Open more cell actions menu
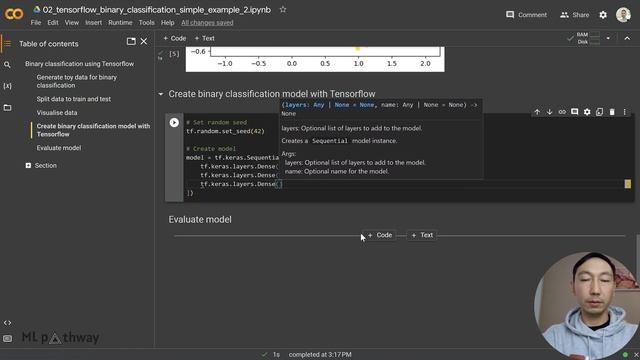Screen dimensions: 640x360 click(x=624, y=112)
